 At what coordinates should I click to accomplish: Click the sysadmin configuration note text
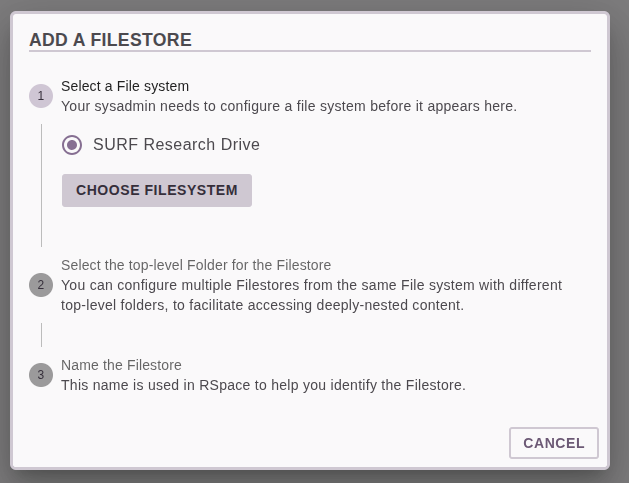click(x=289, y=106)
